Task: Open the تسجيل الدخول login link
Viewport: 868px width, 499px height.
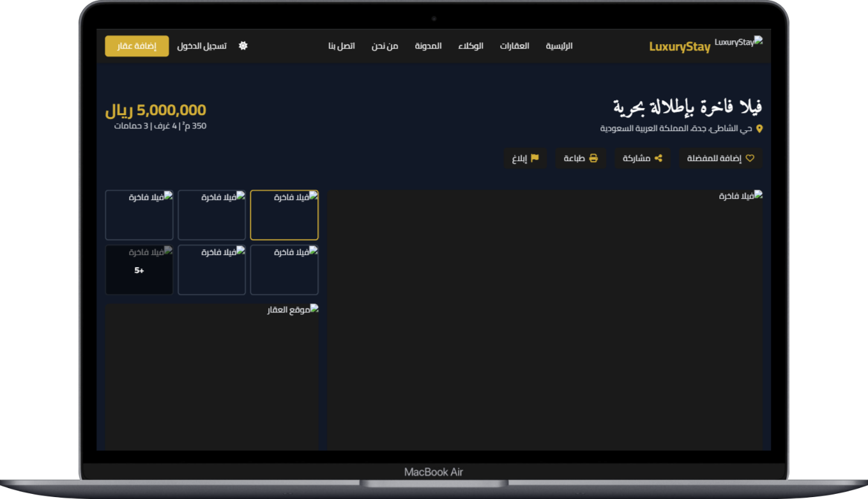Action: [202, 46]
